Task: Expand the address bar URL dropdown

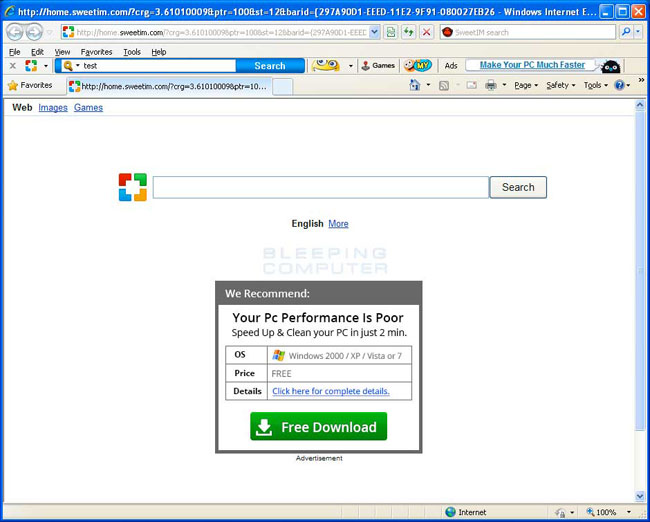Action: [375, 32]
